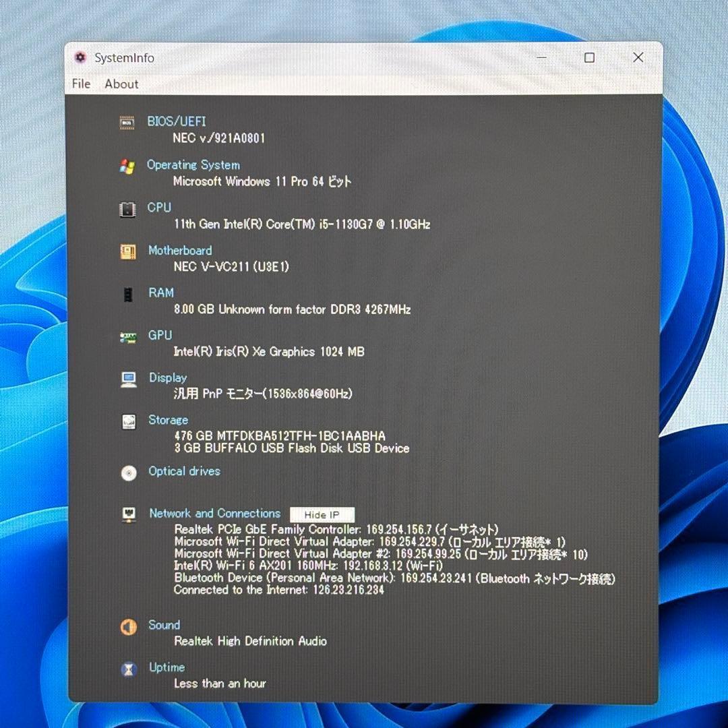728x728 pixels.
Task: Click the RAM memory stick icon
Action: (128, 293)
